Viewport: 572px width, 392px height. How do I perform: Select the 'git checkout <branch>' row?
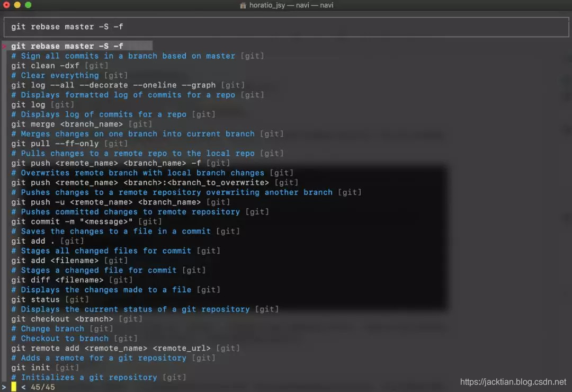tap(77, 319)
